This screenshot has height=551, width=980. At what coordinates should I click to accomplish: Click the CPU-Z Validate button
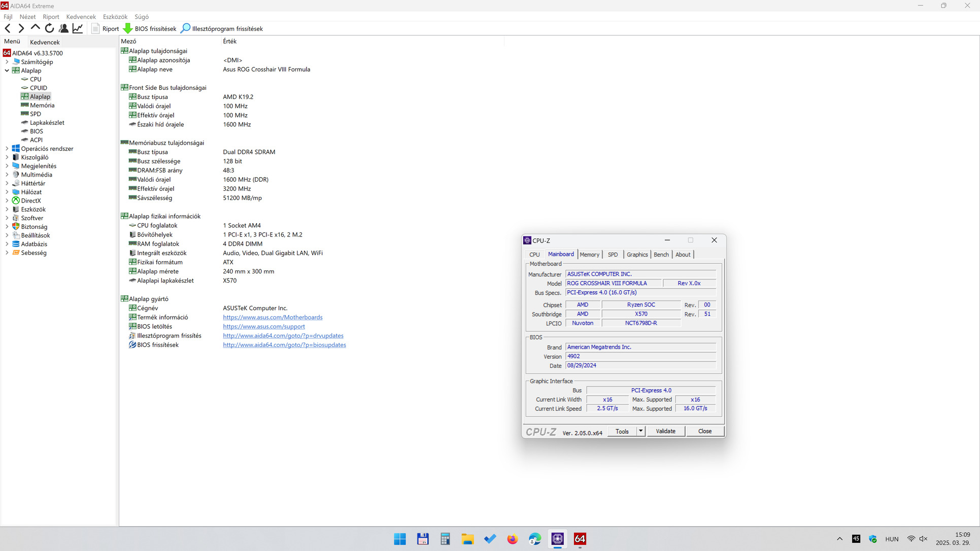(665, 431)
